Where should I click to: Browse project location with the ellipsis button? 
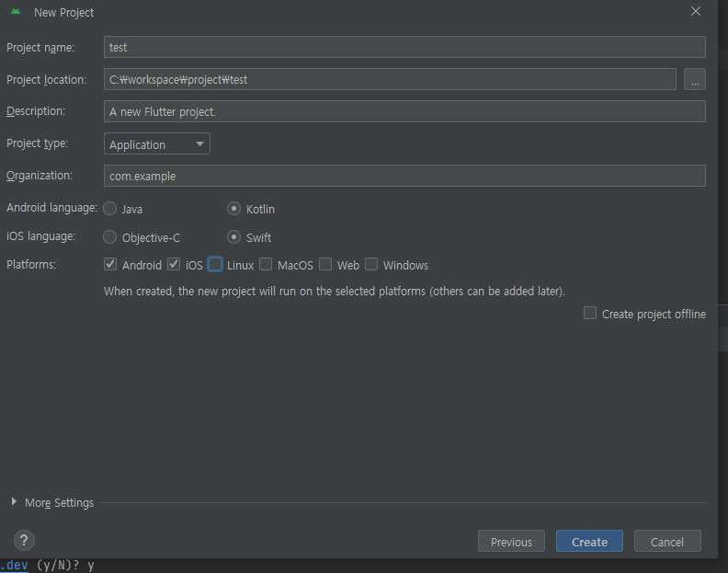[695, 79]
